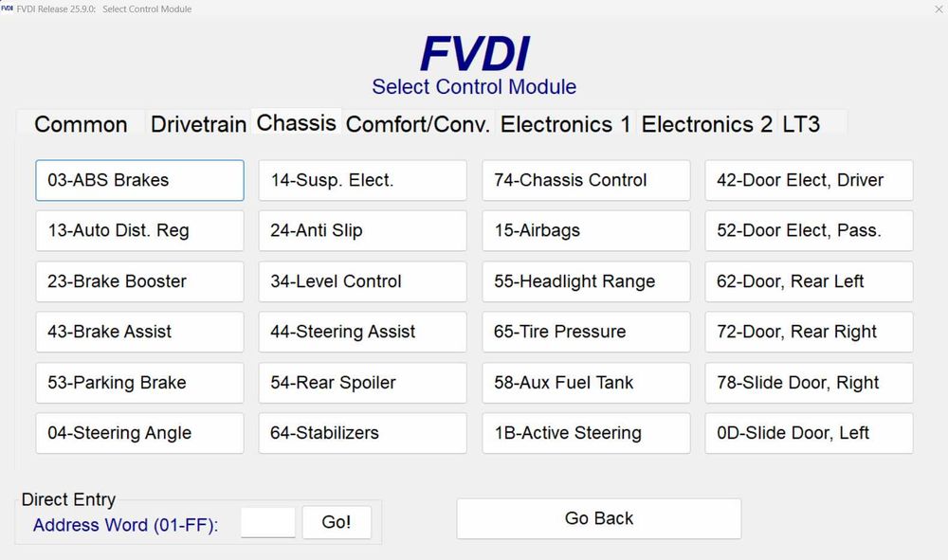Select the Electronics 1 tab
Image resolution: width=948 pixels, height=560 pixels.
coord(565,124)
